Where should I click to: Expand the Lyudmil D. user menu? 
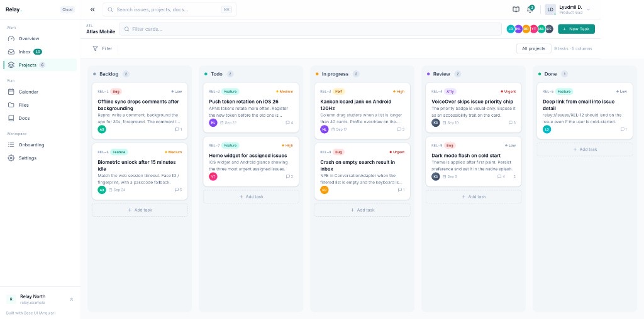tap(568, 9)
